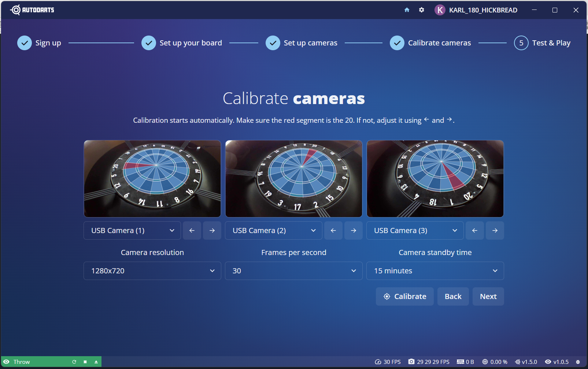The image size is (588, 369).
Task: Go to home via house icon
Action: click(407, 10)
